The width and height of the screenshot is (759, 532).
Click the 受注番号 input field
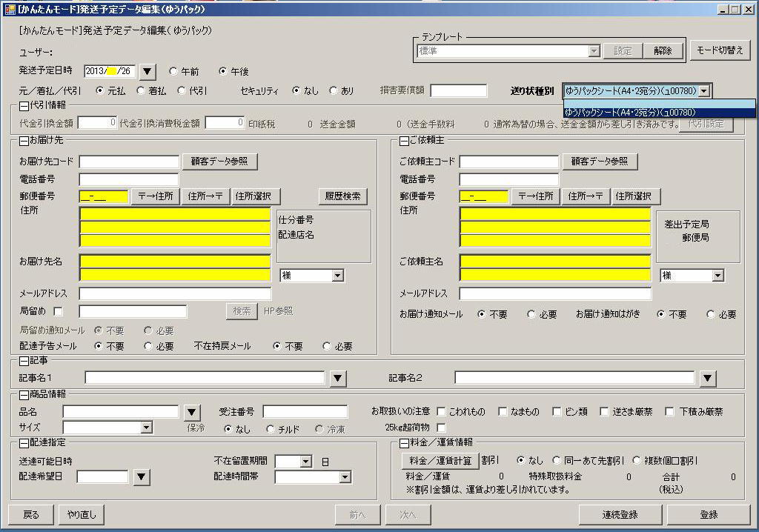305,412
